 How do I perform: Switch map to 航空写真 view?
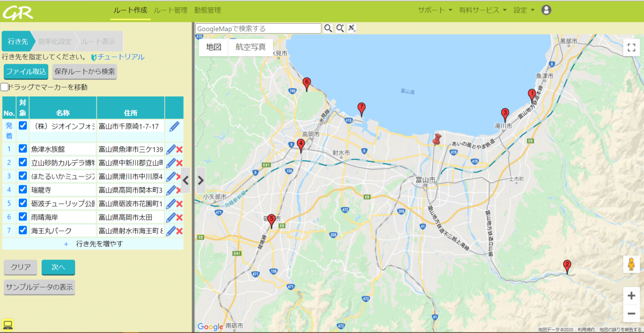(251, 47)
